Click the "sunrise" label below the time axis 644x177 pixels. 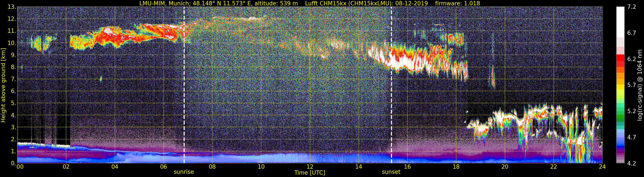[x=184, y=172]
